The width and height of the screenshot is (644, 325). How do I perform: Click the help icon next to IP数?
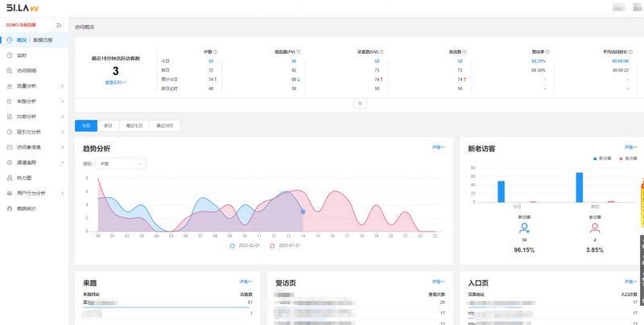(x=216, y=52)
